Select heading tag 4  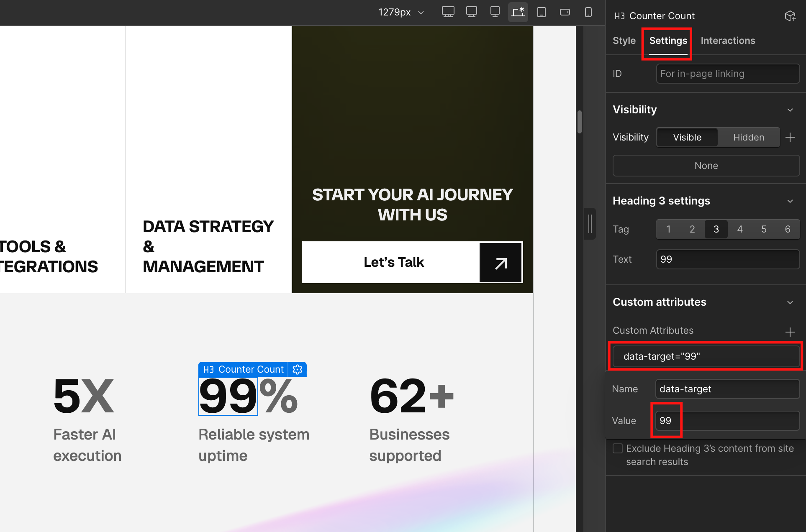pos(740,229)
